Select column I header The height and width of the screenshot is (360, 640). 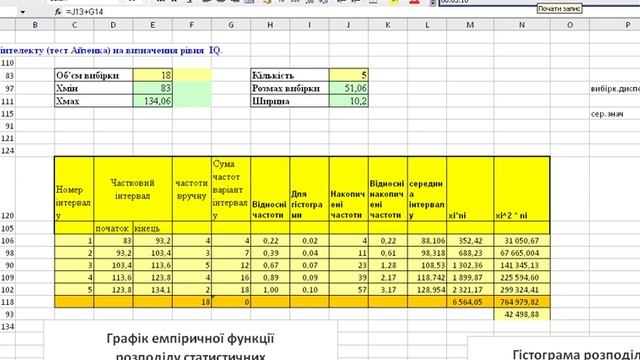pos(309,25)
